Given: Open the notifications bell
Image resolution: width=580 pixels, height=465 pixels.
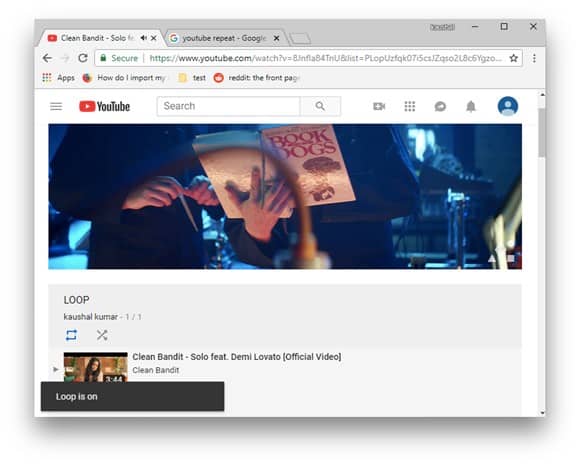Looking at the screenshot, I should 471,107.
